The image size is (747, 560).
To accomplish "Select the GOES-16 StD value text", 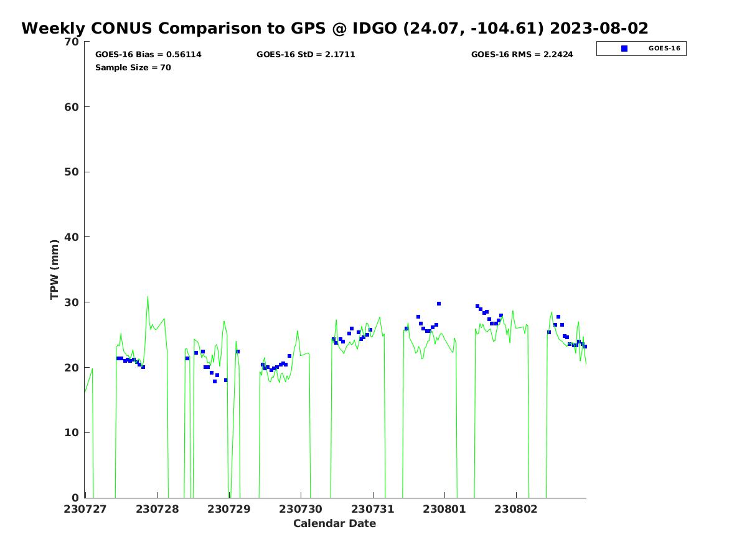I will pyautogui.click(x=306, y=55).
